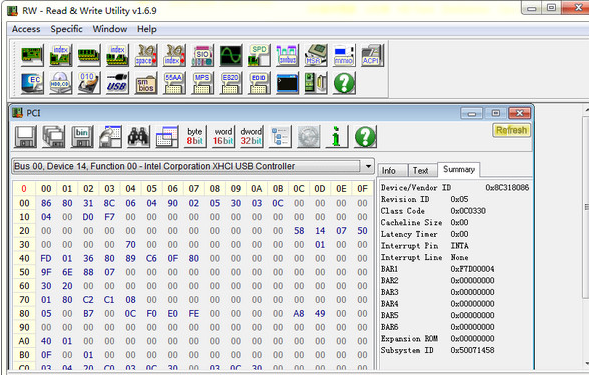This screenshot has height=375, width=589.
Task: Select hex cell C2 in row 70
Action: [x=88, y=300]
